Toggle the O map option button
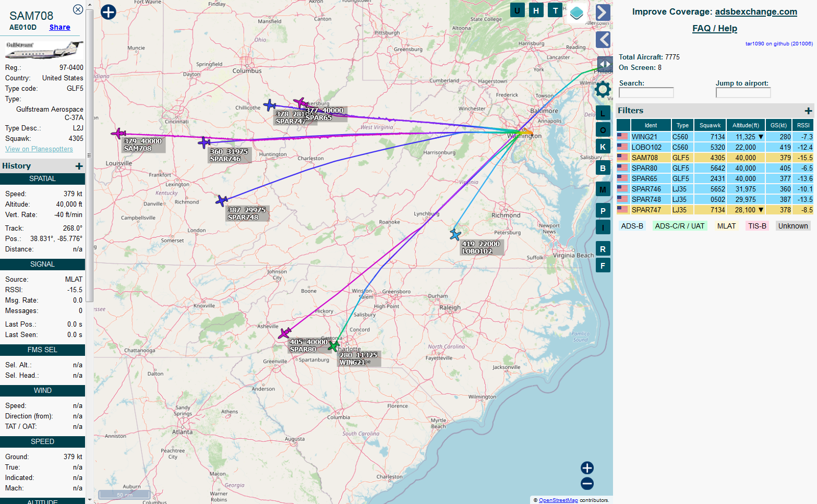This screenshot has height=504, width=817. coord(603,130)
